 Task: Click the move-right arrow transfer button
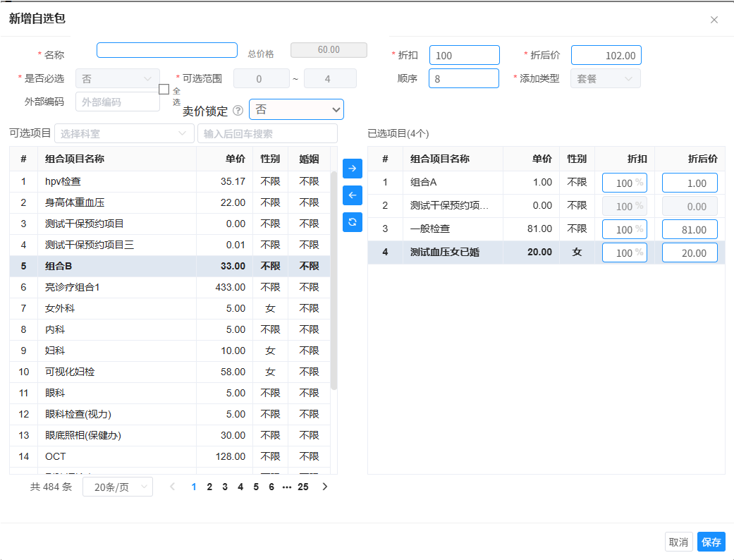pyautogui.click(x=352, y=169)
